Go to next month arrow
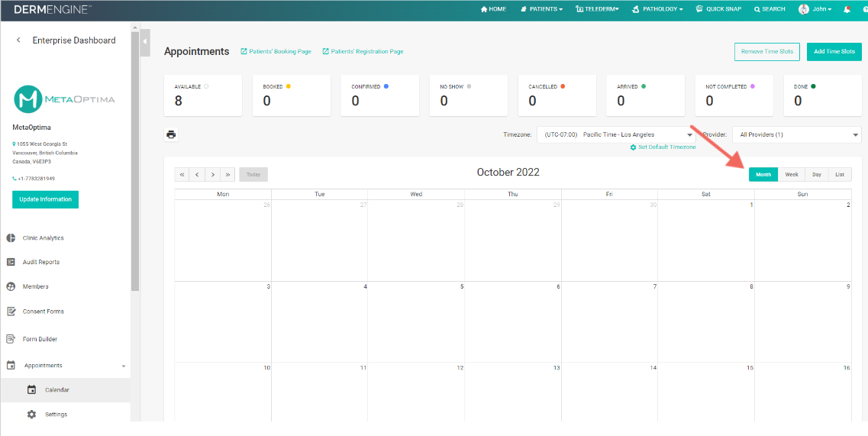This screenshot has width=868, height=436. [x=212, y=175]
